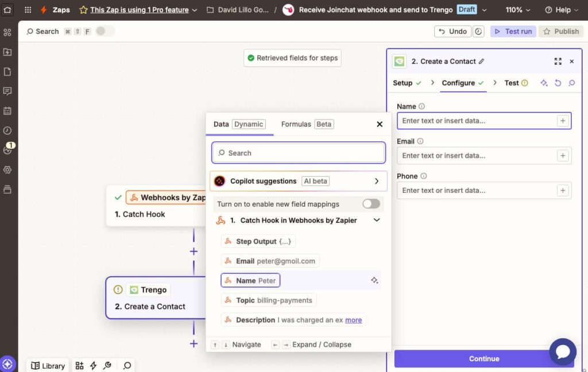Open the sidebar dashboard grid icon
Viewport: 588px width, 372px height.
tap(7, 32)
